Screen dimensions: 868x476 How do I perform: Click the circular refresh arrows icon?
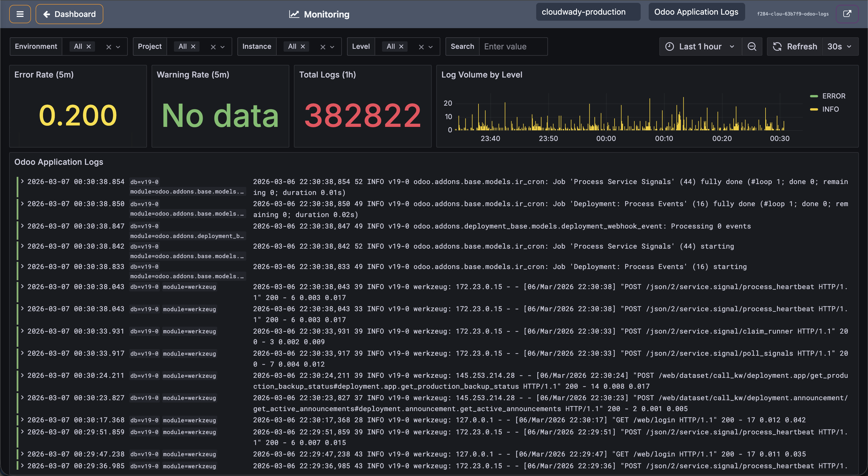(777, 47)
